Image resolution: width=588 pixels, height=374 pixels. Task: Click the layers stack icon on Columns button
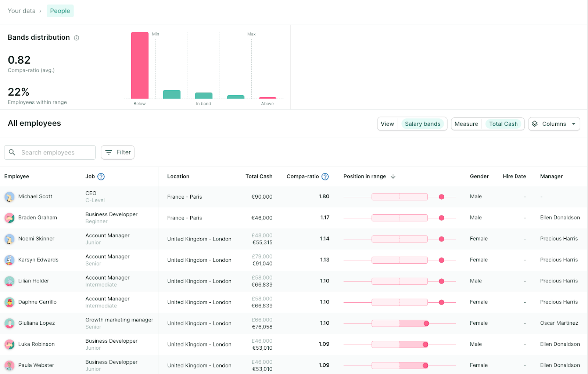(x=535, y=124)
